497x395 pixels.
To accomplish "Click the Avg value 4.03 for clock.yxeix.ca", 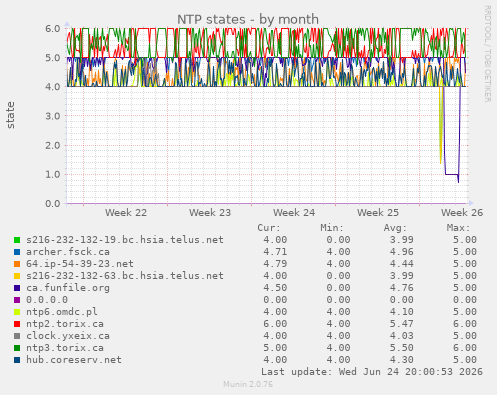I will point(401,336).
